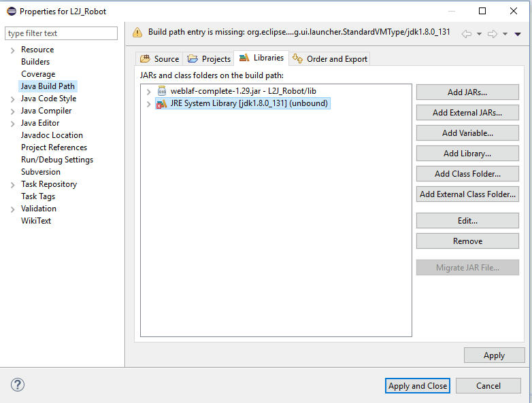Image resolution: width=532 pixels, height=403 pixels.
Task: Click the unbound JRE System Library icon
Action: pos(161,103)
